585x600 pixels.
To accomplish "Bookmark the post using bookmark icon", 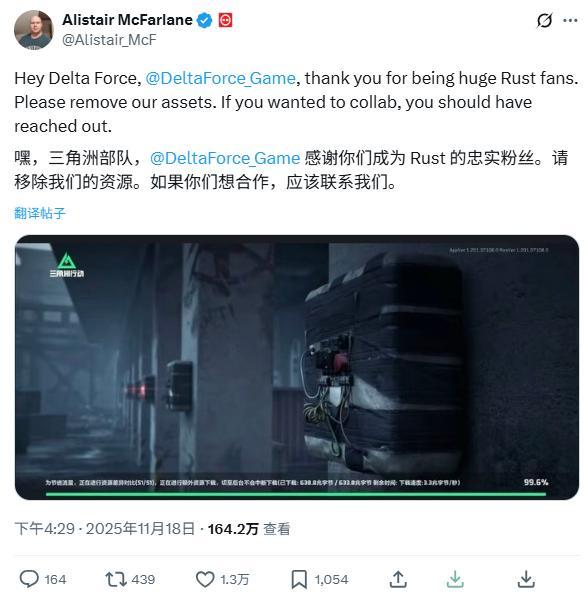I will [299, 579].
